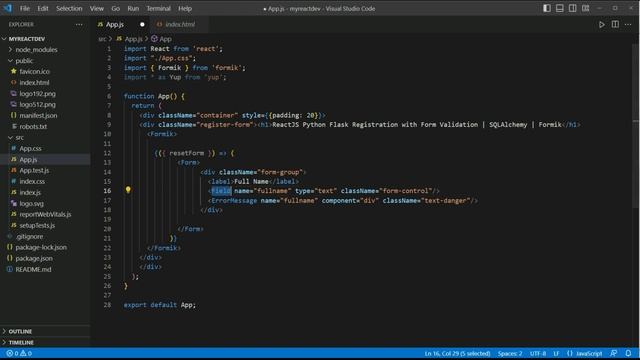Viewport: 640px width, 360px height.
Task: Open the Help menu
Action: 185,9
